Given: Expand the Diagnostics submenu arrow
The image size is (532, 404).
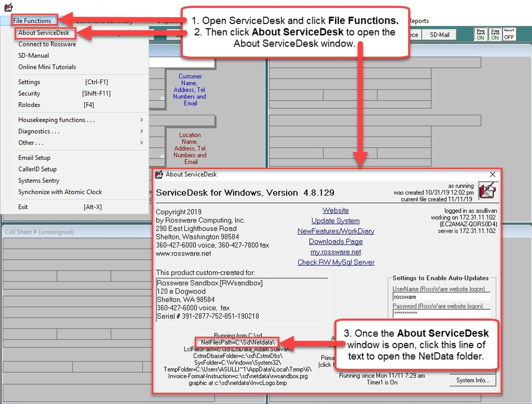Looking at the screenshot, I should point(142,131).
